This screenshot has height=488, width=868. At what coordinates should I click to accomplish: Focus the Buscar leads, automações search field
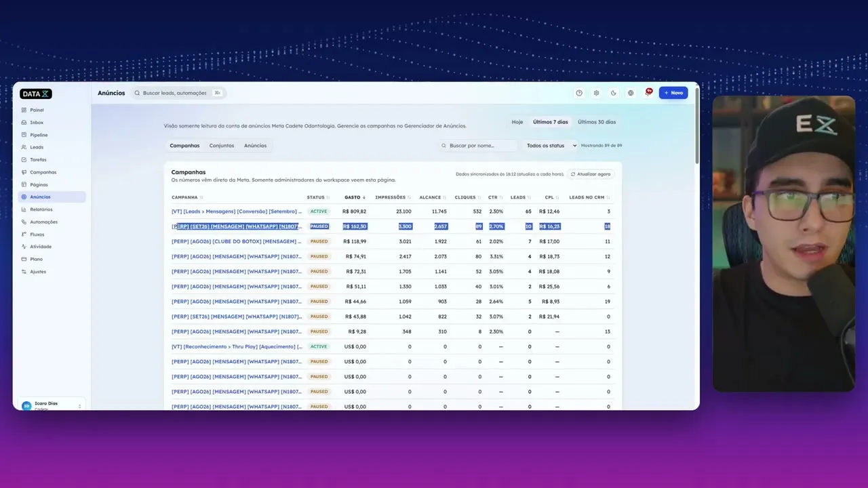178,93
